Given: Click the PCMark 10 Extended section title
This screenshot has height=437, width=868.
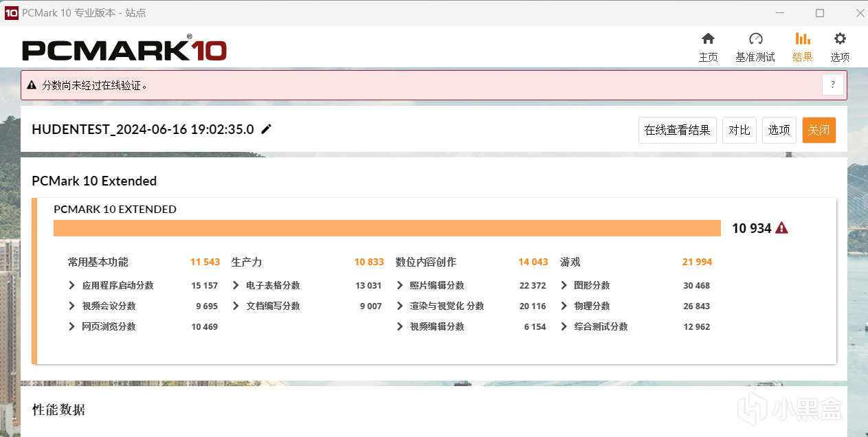Looking at the screenshot, I should point(94,181).
